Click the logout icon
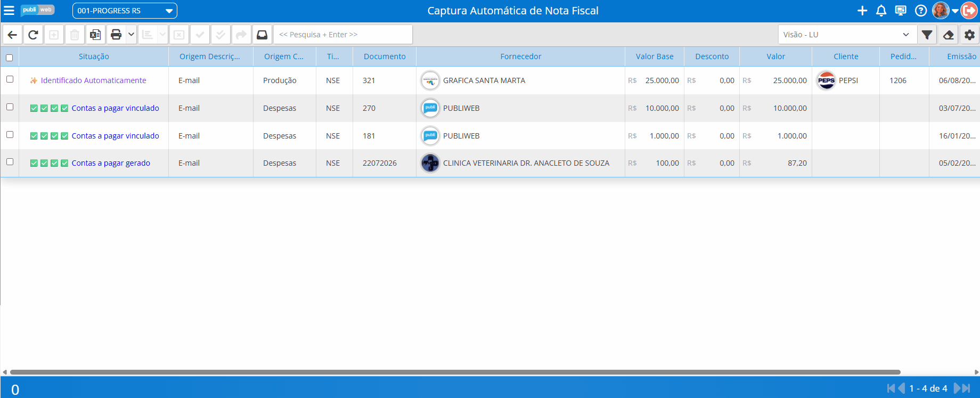Image resolution: width=980 pixels, height=398 pixels. click(x=969, y=11)
